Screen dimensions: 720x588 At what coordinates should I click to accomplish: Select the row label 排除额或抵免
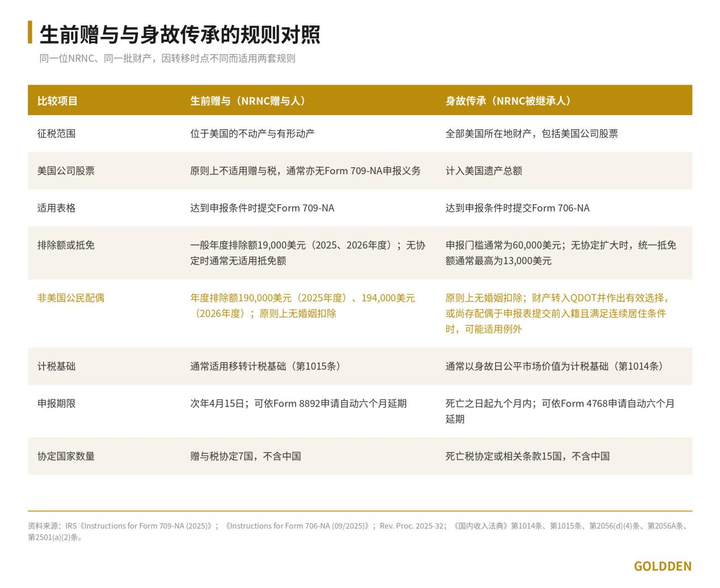pyautogui.click(x=66, y=245)
